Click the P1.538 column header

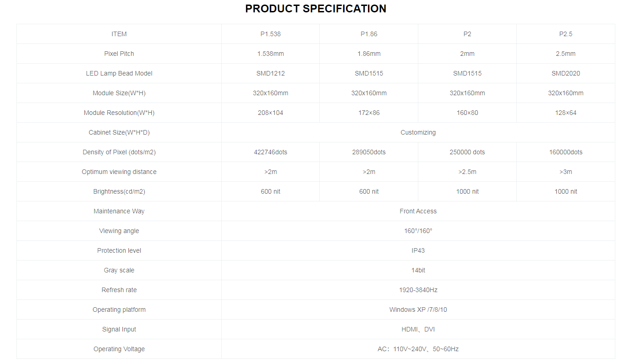coord(270,34)
